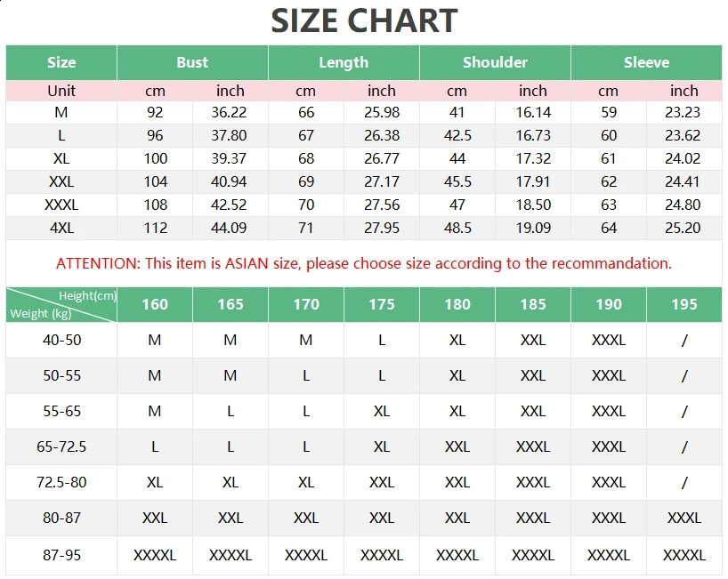
Task: Click the Height(cm) Weight(kg) corner cell
Action: tap(61, 304)
